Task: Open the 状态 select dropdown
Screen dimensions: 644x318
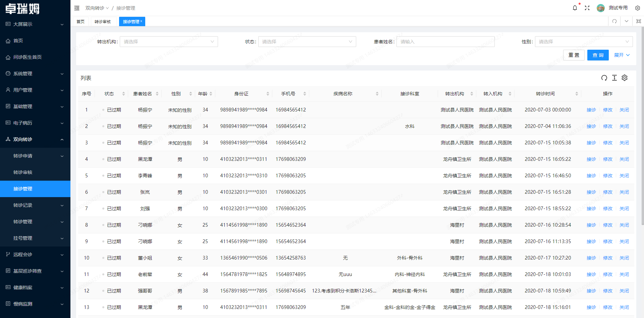Action: 307,42
